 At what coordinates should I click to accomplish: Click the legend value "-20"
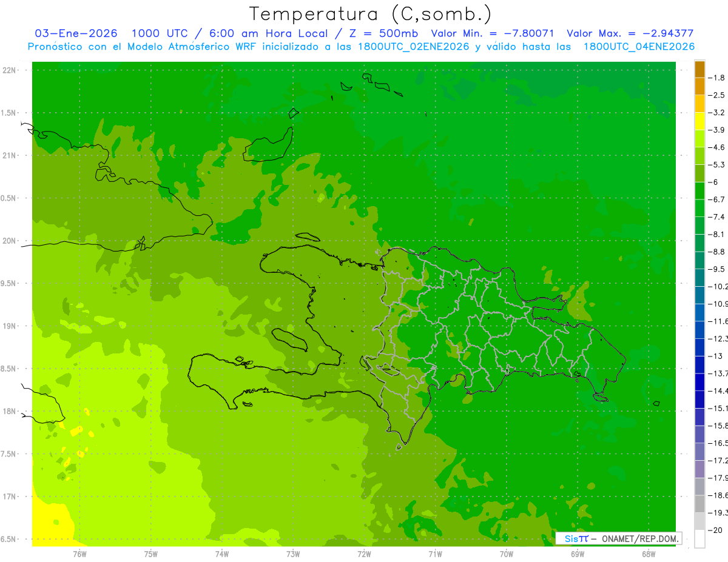[715, 530]
